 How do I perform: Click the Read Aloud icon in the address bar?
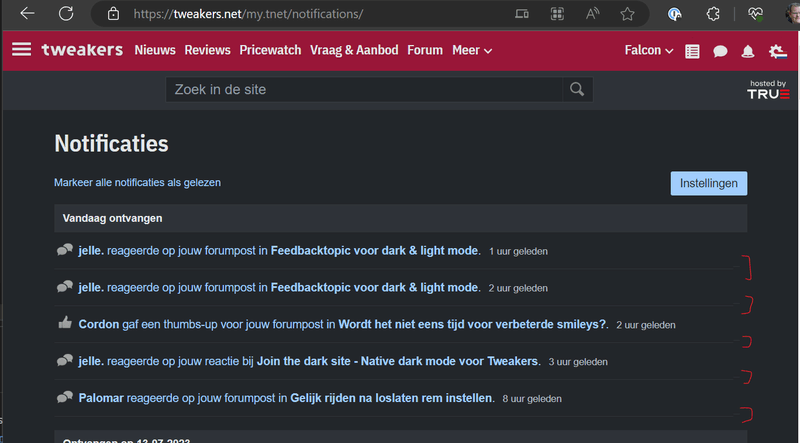point(592,14)
